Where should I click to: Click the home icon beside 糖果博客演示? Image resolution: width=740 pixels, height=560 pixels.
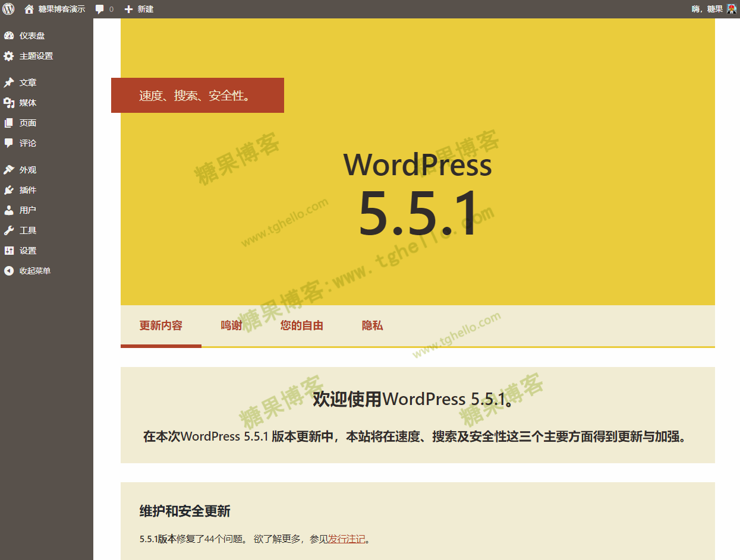pos(29,9)
